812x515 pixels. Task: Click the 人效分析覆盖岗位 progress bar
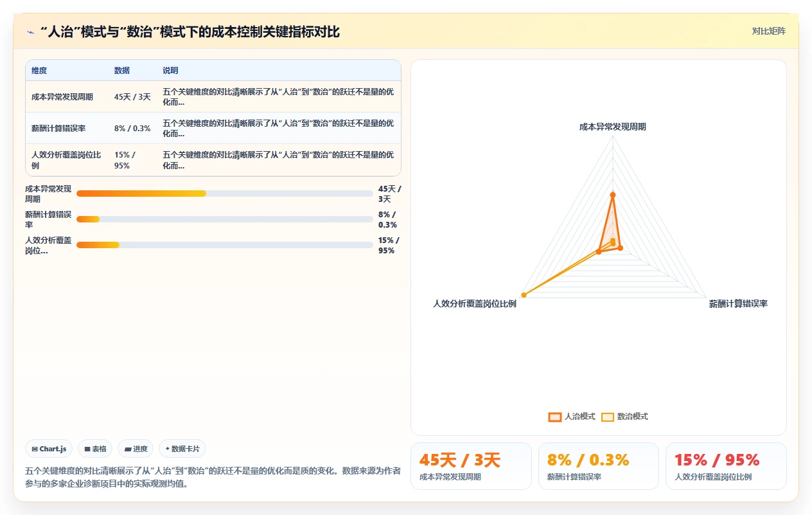coord(225,245)
